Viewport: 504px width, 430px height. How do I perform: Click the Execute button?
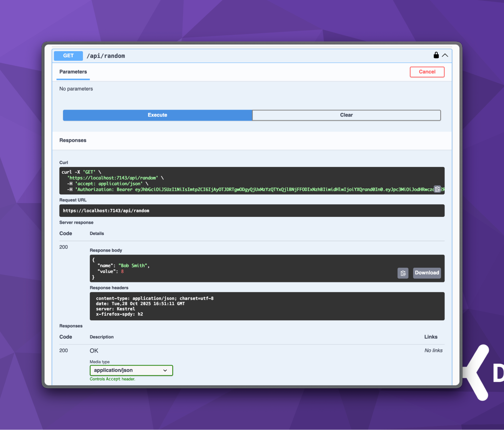(x=157, y=115)
